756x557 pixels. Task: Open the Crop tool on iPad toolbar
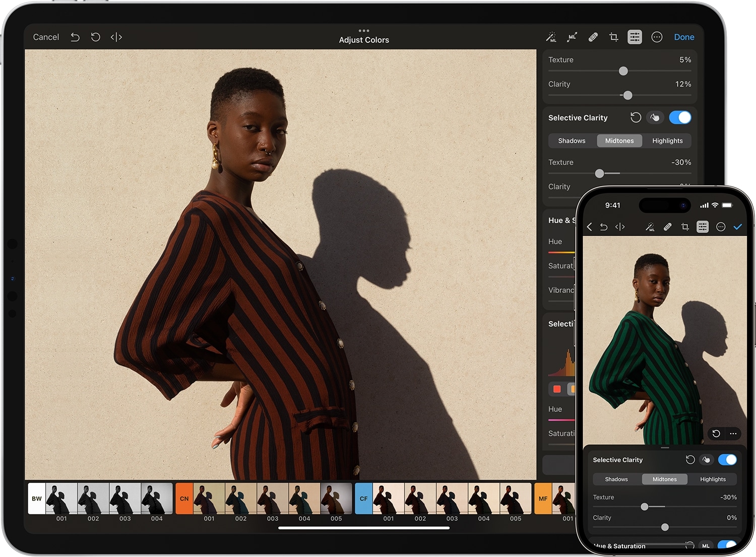(613, 37)
